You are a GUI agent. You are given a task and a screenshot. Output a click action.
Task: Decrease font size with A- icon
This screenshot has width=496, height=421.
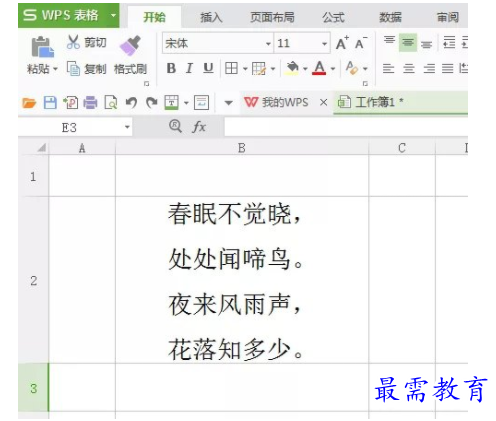click(x=361, y=43)
